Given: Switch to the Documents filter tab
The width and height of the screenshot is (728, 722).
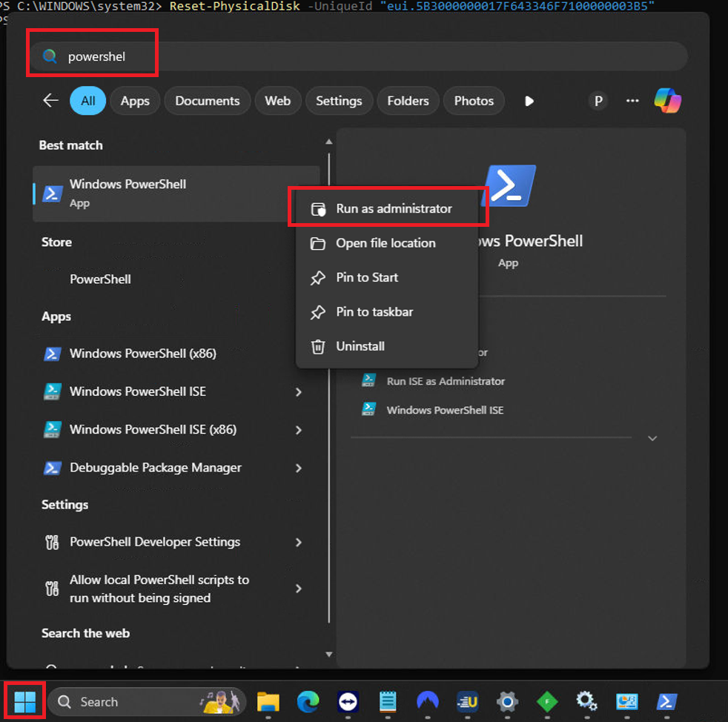Looking at the screenshot, I should 207,101.
